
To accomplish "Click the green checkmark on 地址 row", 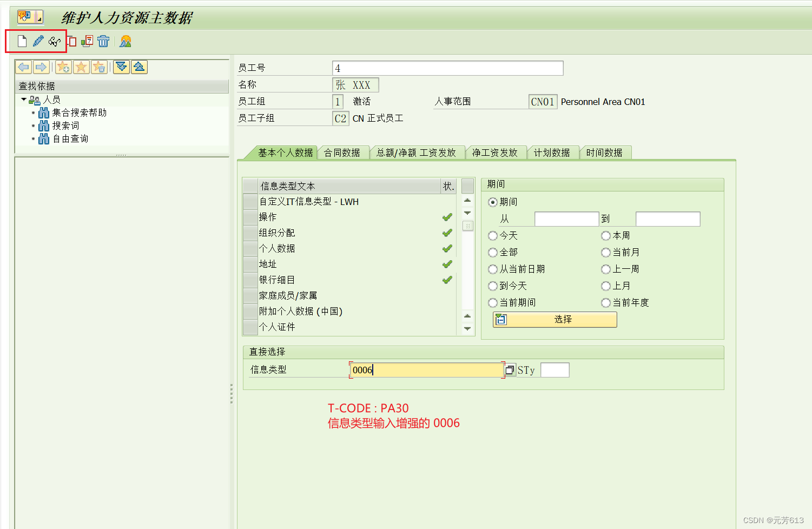I will coord(447,264).
